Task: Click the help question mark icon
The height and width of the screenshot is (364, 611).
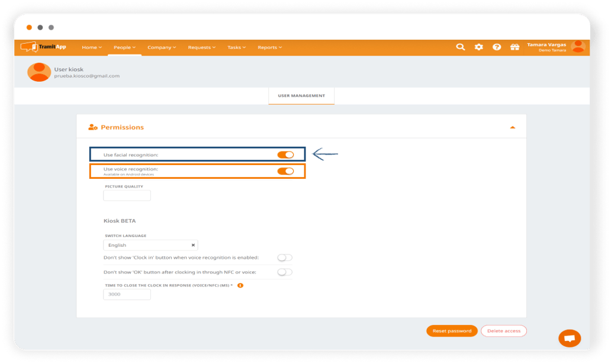Action: click(497, 47)
